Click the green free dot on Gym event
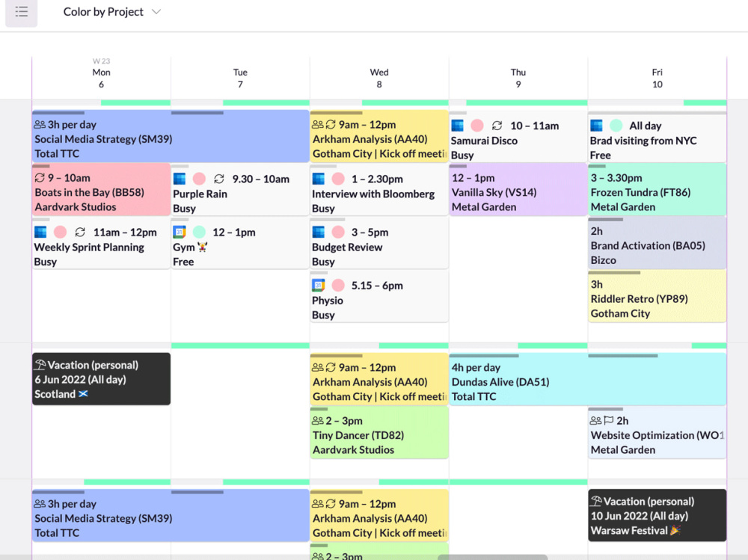The height and width of the screenshot is (560, 748). point(200,233)
